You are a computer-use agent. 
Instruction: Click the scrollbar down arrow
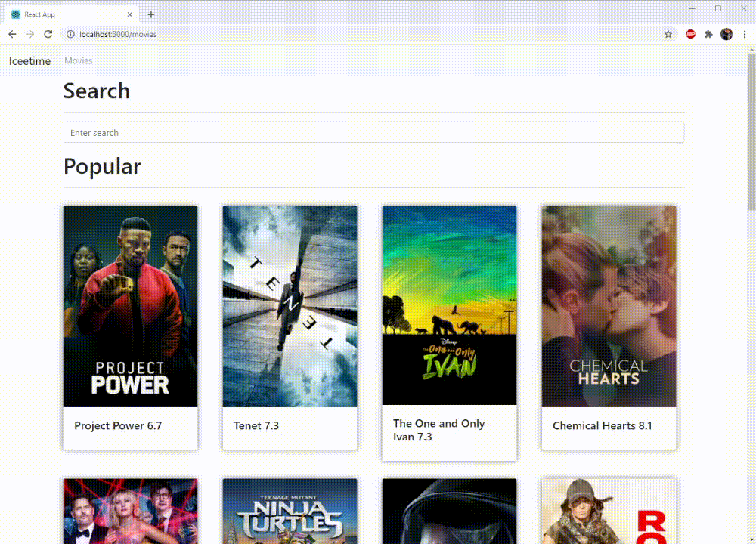coord(751,539)
